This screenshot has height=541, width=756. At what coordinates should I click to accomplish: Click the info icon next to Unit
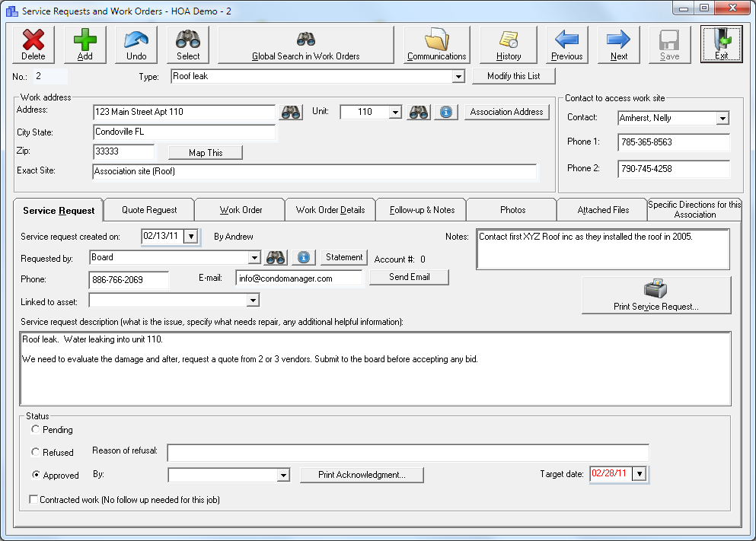(x=446, y=112)
